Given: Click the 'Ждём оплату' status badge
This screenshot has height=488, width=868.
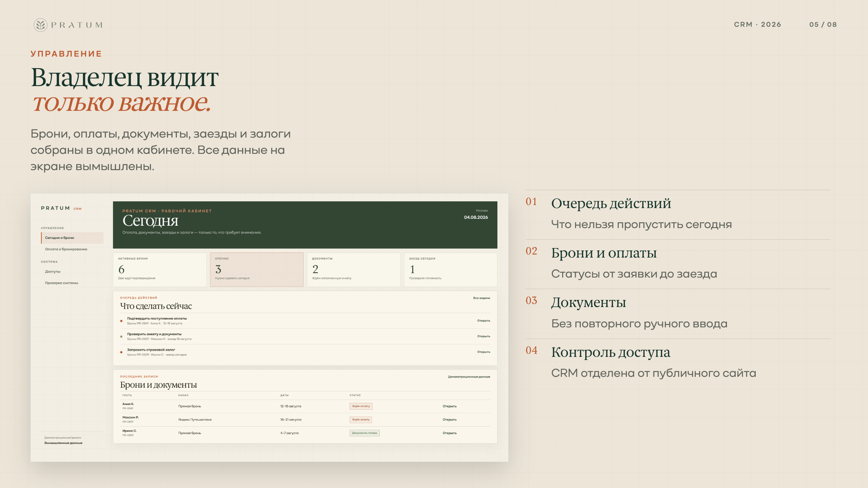Looking at the screenshot, I should 361,406.
